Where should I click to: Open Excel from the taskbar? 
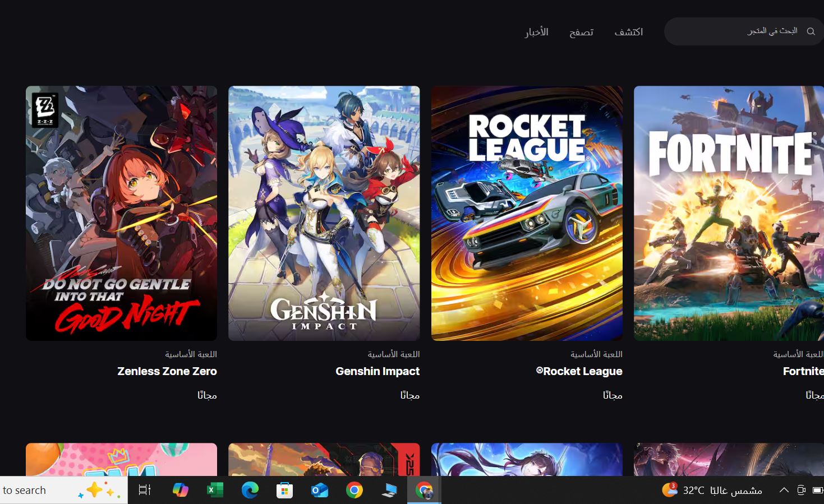point(215,490)
